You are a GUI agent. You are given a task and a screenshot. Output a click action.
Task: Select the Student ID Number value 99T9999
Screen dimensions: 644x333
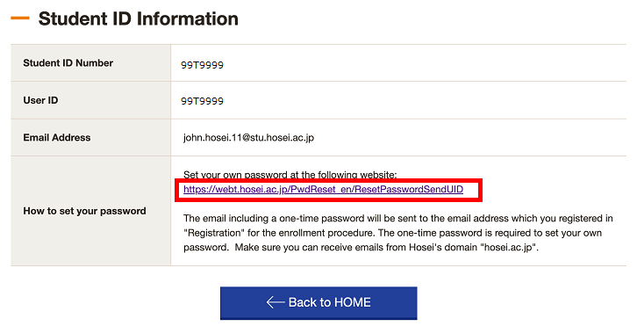(x=202, y=65)
